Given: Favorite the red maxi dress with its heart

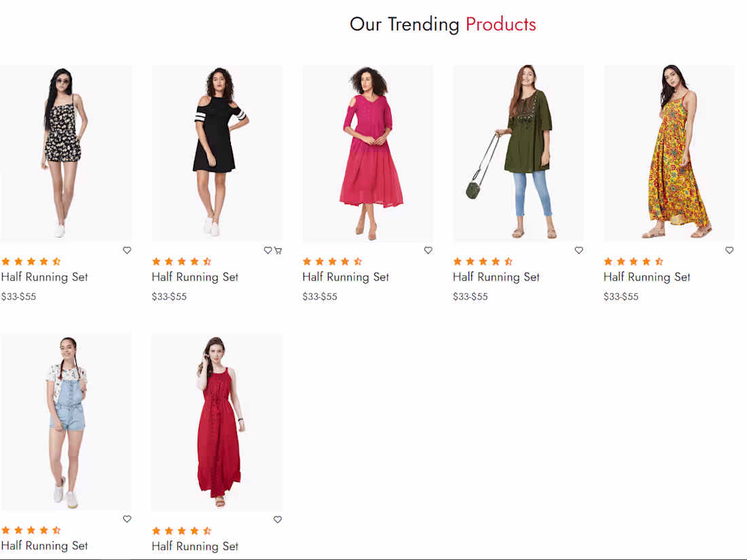Looking at the screenshot, I should click(278, 520).
